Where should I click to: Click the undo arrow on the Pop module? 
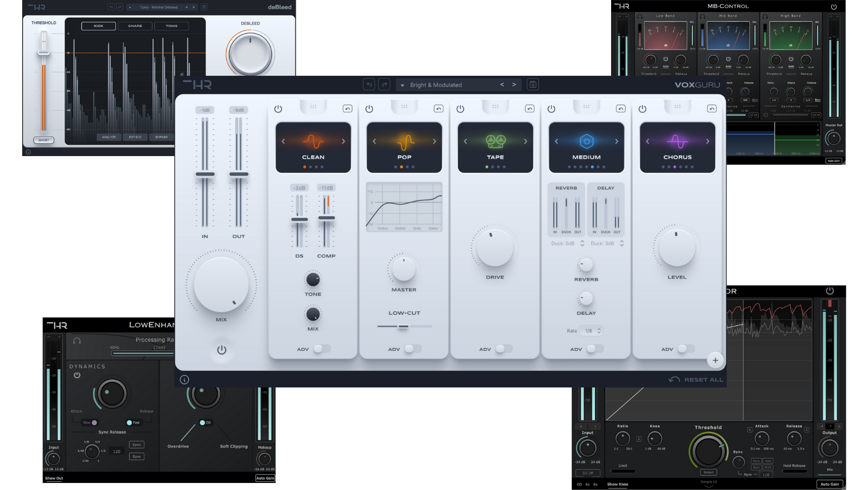point(438,108)
